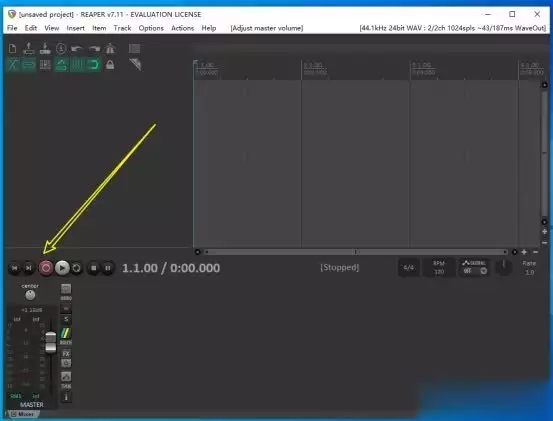Open the project settings icon

click(x=61, y=48)
